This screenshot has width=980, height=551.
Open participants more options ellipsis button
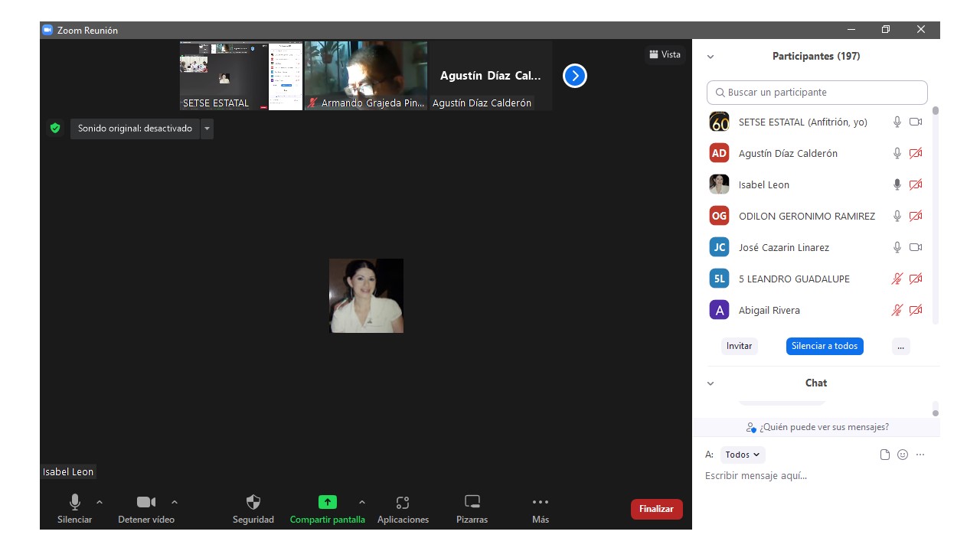(900, 346)
